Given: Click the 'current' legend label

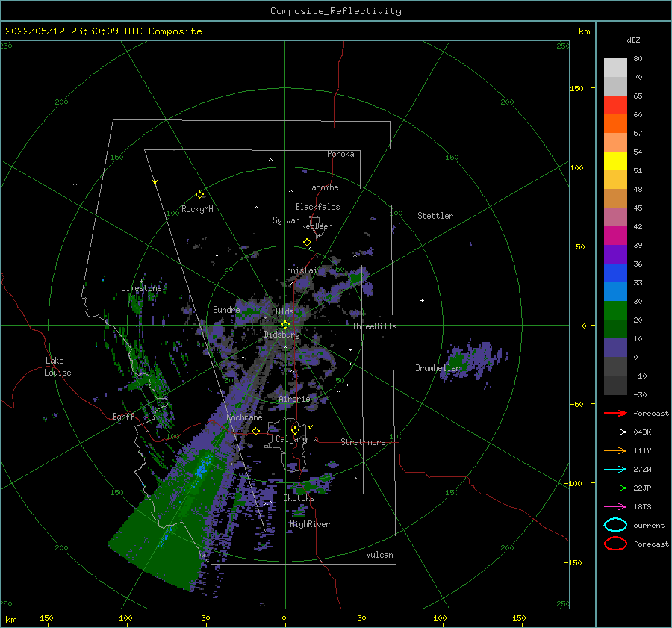Looking at the screenshot, I should pos(649,525).
